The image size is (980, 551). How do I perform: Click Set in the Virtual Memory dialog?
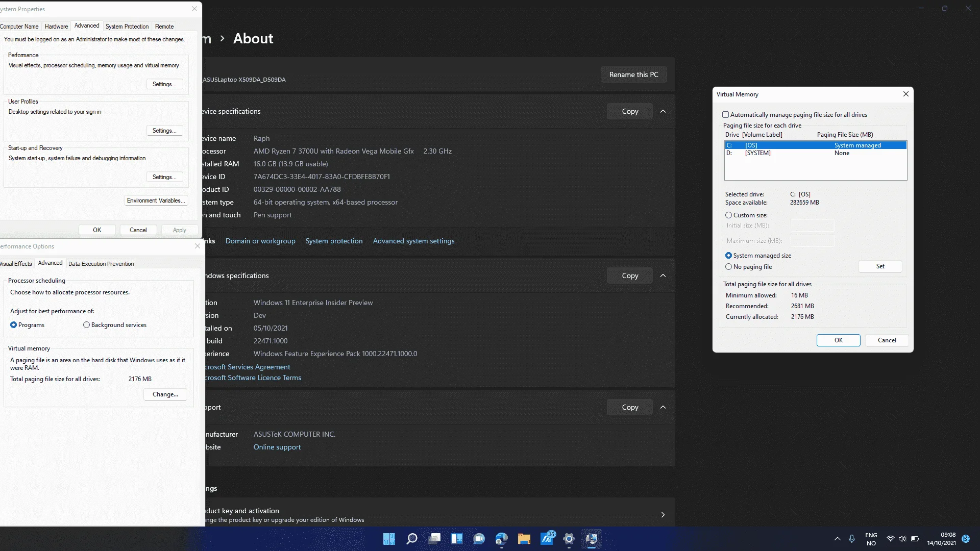point(880,266)
